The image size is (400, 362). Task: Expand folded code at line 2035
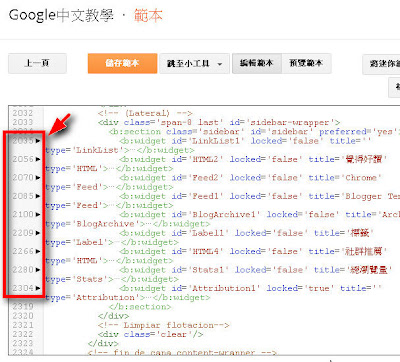tap(38, 141)
